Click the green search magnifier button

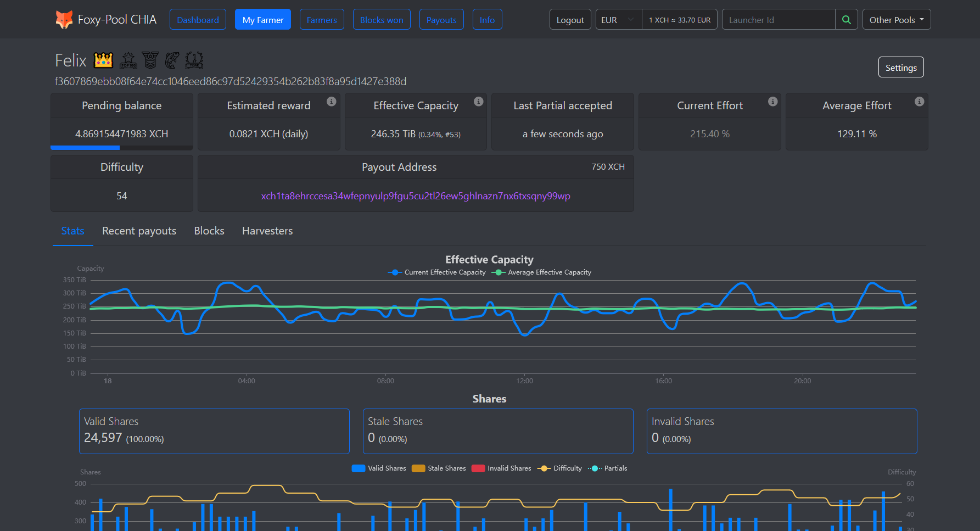(x=846, y=20)
